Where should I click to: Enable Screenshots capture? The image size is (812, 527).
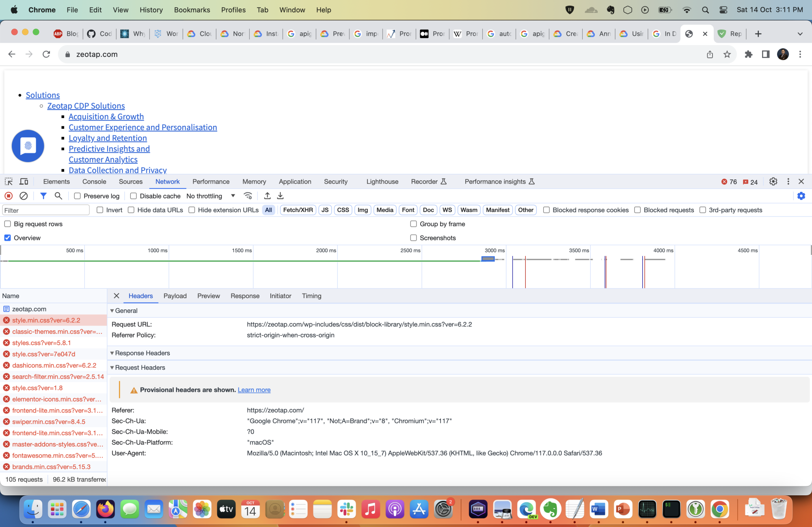pyautogui.click(x=413, y=238)
